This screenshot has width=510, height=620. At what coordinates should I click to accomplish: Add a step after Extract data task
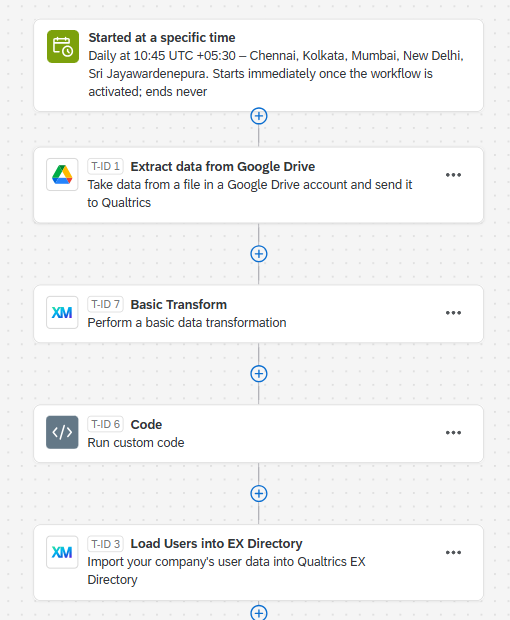pyautogui.click(x=259, y=254)
